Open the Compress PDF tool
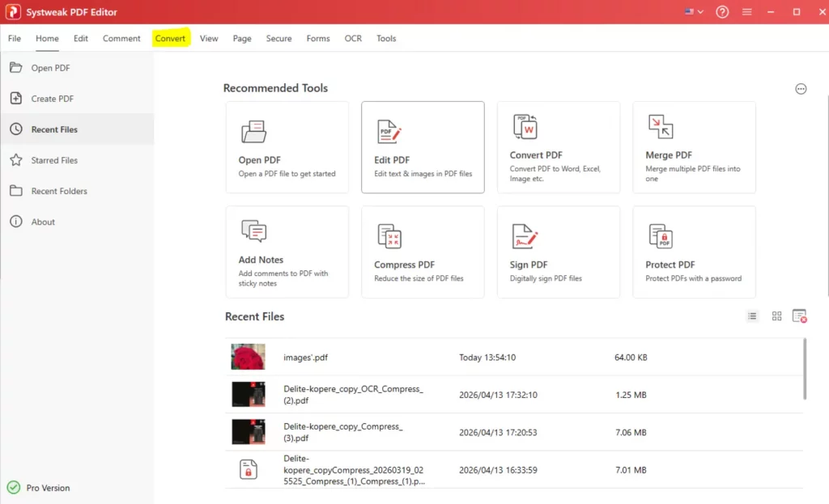 click(x=422, y=251)
